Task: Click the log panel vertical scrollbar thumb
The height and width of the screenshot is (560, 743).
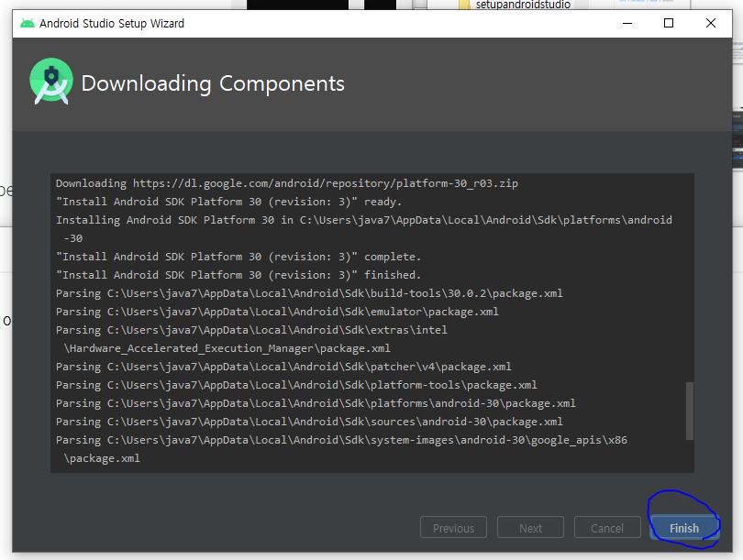Action: point(690,411)
